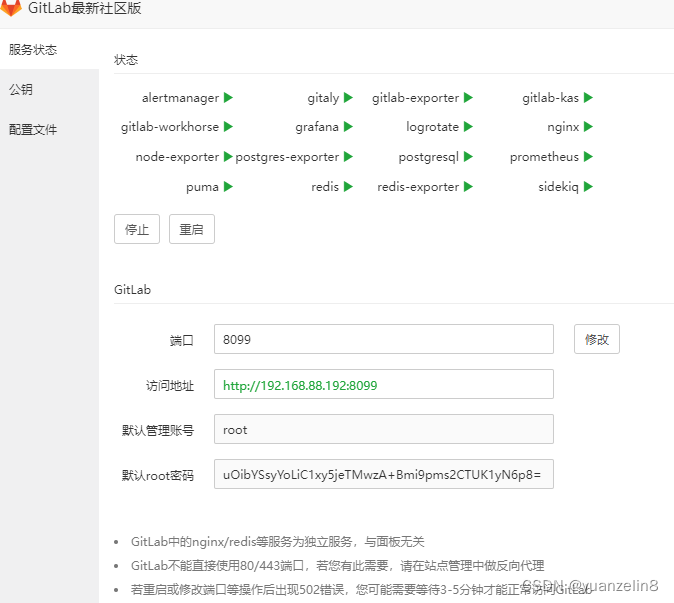Stop GitLab with the 停止 button
This screenshot has width=674, height=603.
(x=137, y=229)
